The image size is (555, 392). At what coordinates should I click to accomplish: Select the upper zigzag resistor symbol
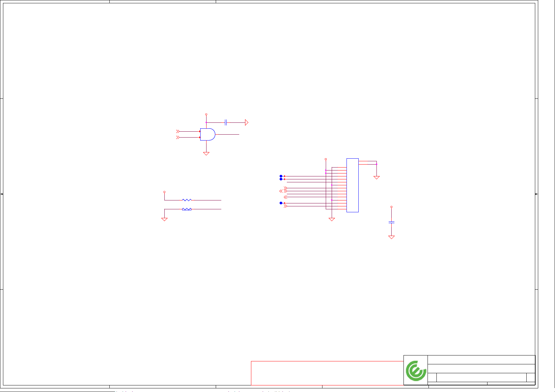(187, 200)
